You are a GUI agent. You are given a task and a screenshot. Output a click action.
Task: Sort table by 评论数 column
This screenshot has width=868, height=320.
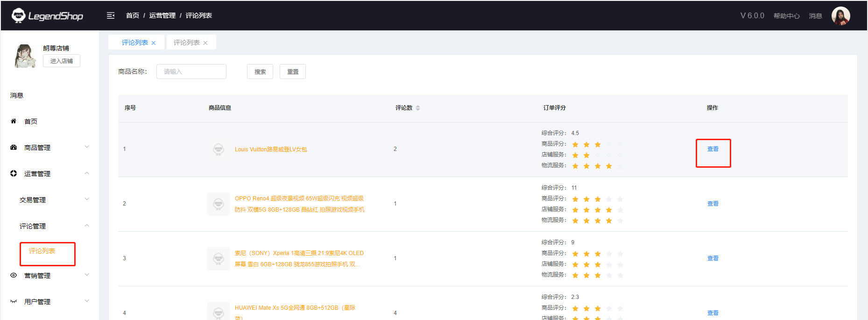[x=417, y=108]
